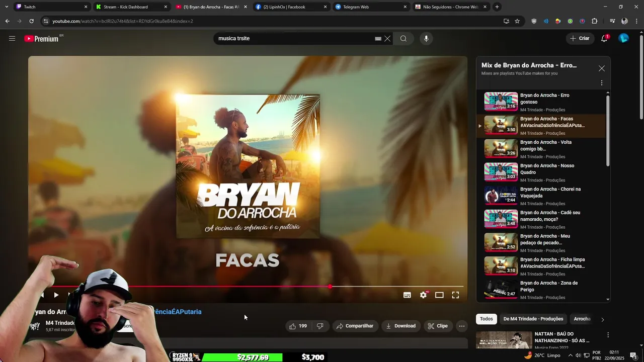644x362 pixels.
Task: Start voice search with the microphone
Action: 426,38
